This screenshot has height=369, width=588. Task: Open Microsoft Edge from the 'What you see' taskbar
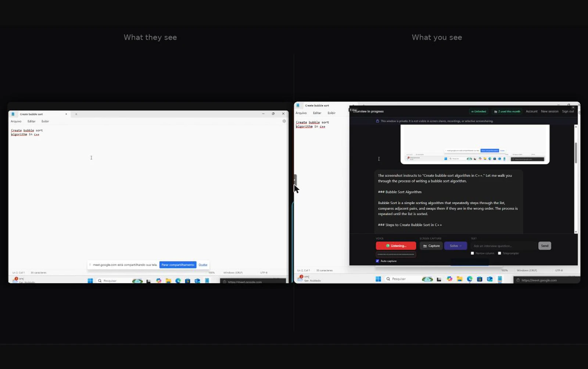pos(470,279)
